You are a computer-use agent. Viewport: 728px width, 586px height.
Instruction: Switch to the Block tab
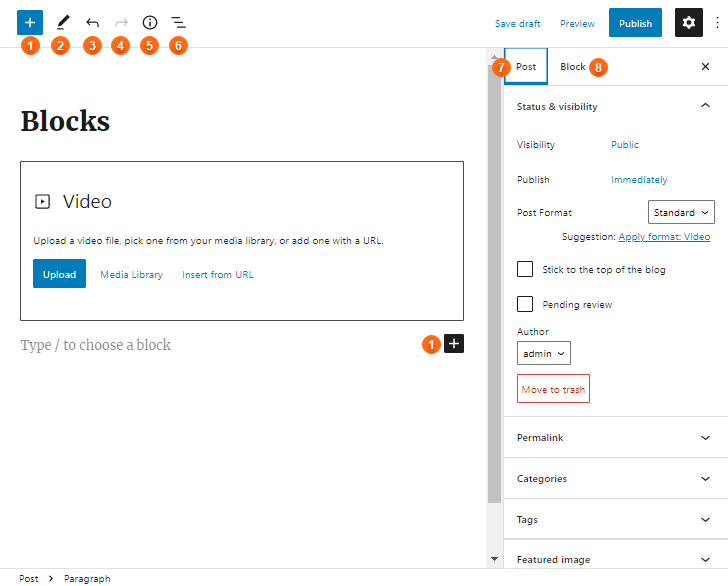573,67
